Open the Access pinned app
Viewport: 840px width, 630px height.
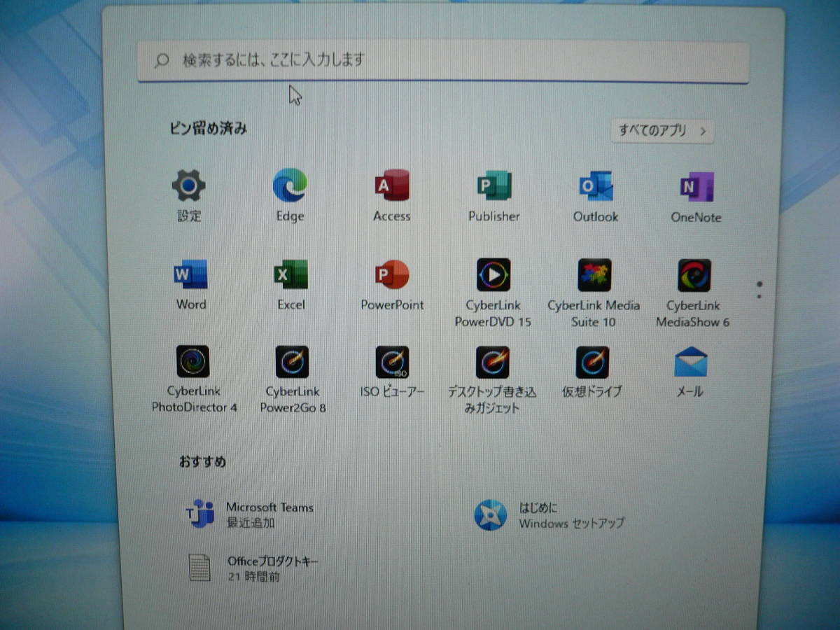point(391,196)
